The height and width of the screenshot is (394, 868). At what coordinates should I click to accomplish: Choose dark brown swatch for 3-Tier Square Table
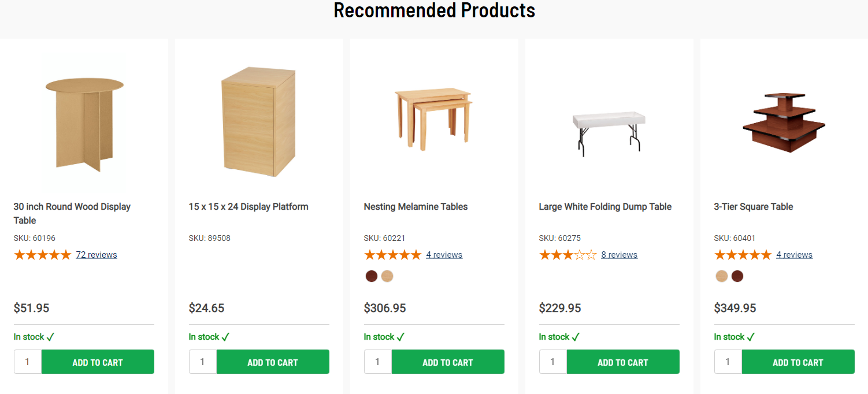click(x=737, y=276)
